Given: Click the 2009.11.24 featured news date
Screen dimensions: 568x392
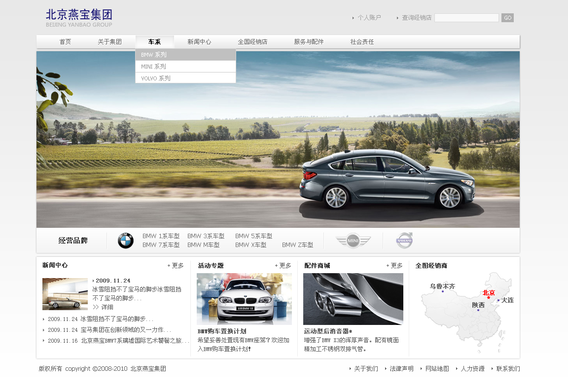Looking at the screenshot, I should click(x=113, y=281).
